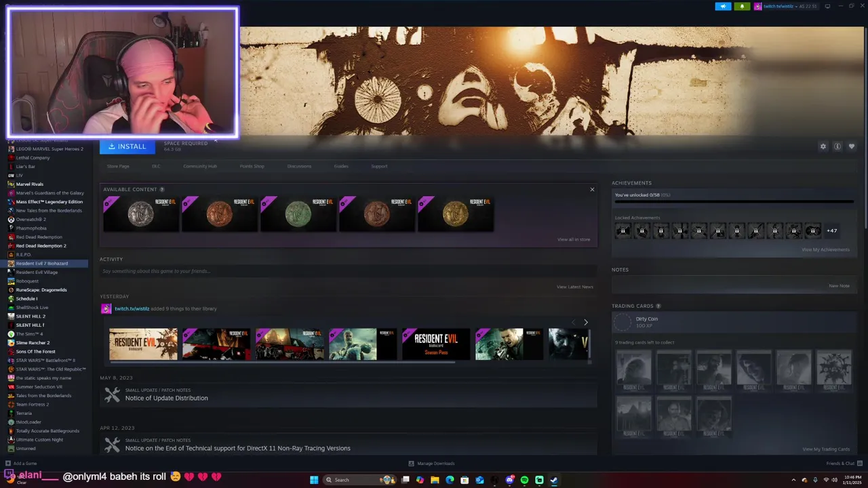Open File Explorer from the taskbar

tap(435, 480)
